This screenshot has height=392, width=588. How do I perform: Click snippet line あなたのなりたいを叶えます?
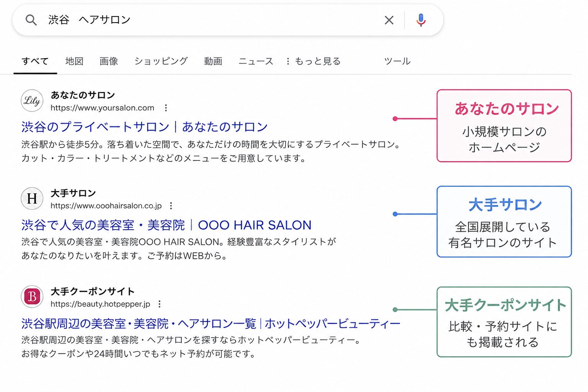coord(125,256)
